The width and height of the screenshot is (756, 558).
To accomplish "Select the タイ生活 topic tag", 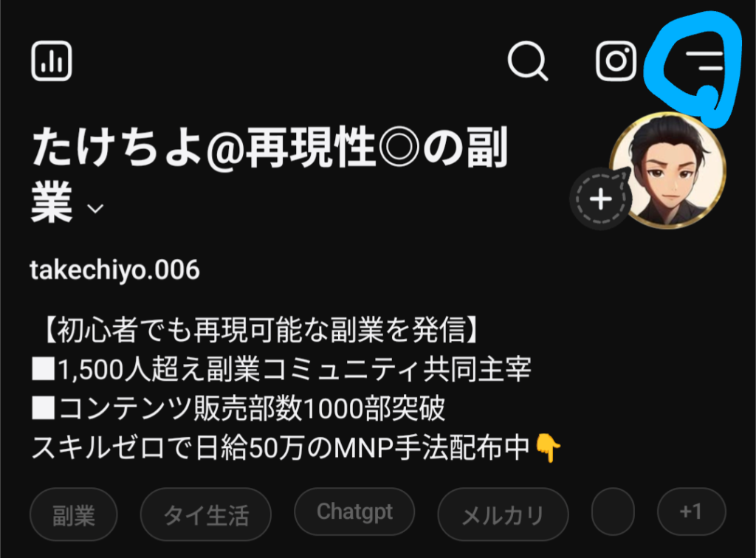I will [206, 514].
